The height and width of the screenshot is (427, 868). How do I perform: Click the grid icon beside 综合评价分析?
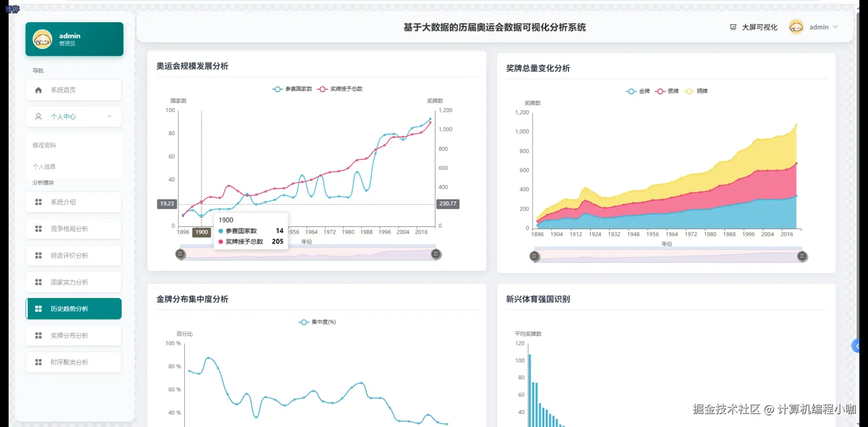[x=39, y=255]
